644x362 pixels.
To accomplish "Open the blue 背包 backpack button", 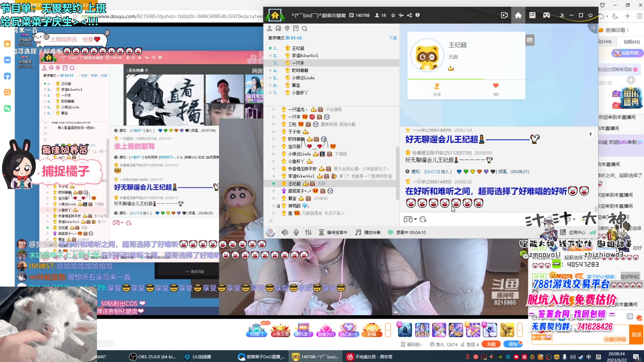I will [513, 344].
